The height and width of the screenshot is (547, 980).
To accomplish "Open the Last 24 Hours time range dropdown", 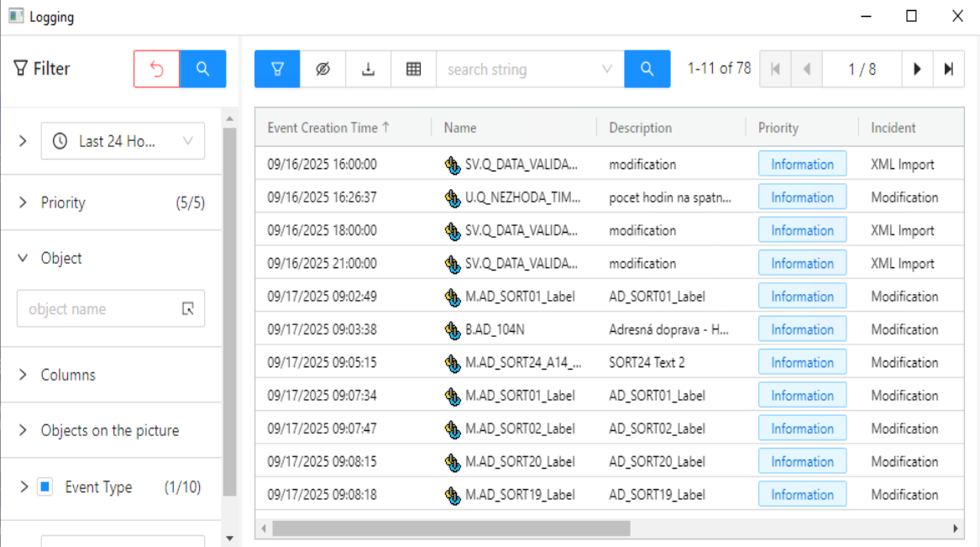I will coord(123,141).
